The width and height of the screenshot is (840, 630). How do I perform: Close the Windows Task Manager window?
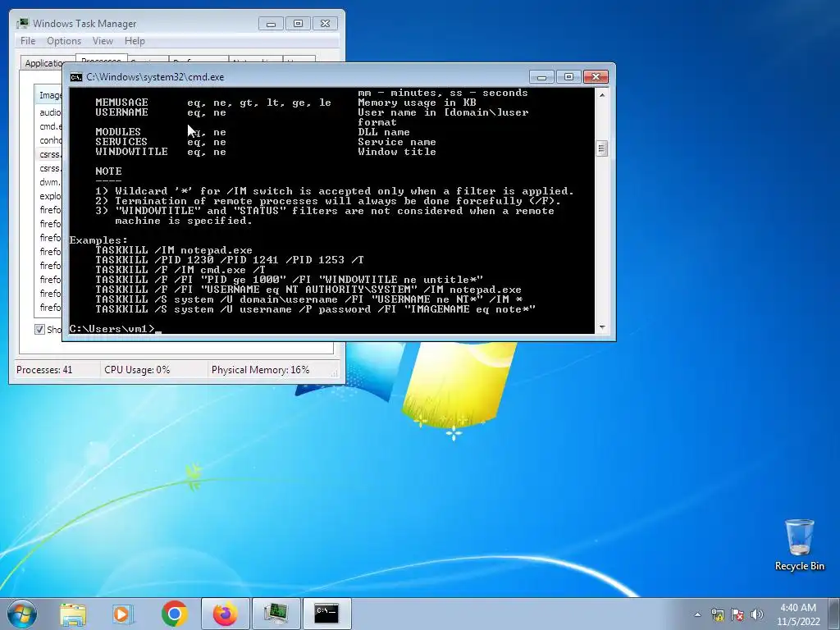click(325, 24)
